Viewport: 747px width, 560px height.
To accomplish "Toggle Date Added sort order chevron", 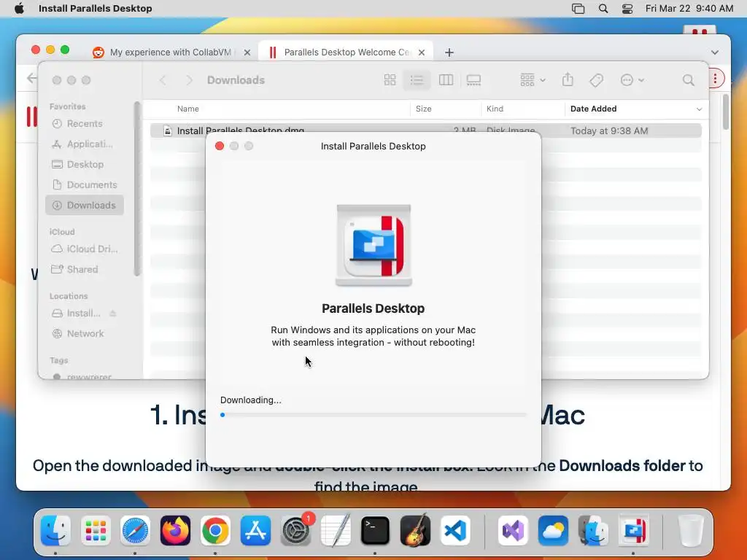I will (x=699, y=109).
